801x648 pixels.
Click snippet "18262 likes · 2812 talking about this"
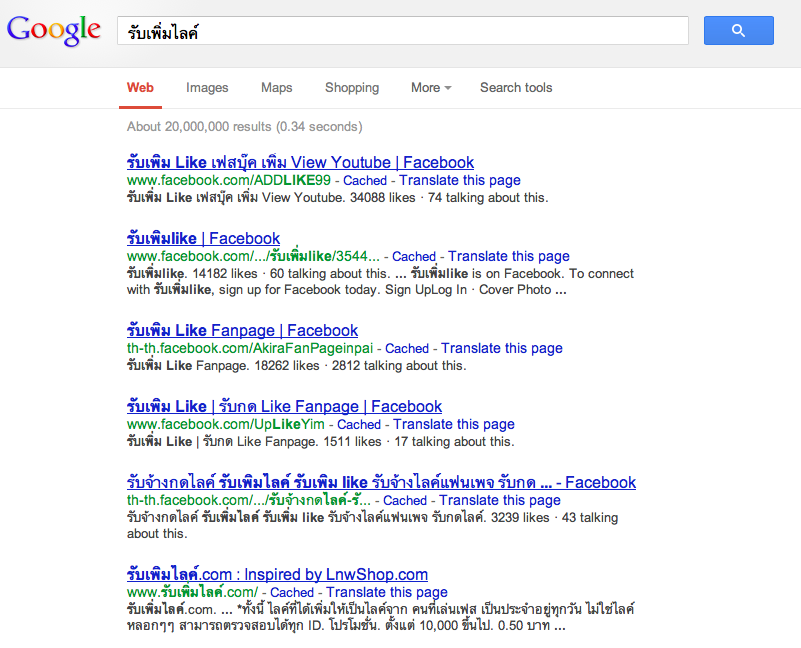click(x=360, y=366)
